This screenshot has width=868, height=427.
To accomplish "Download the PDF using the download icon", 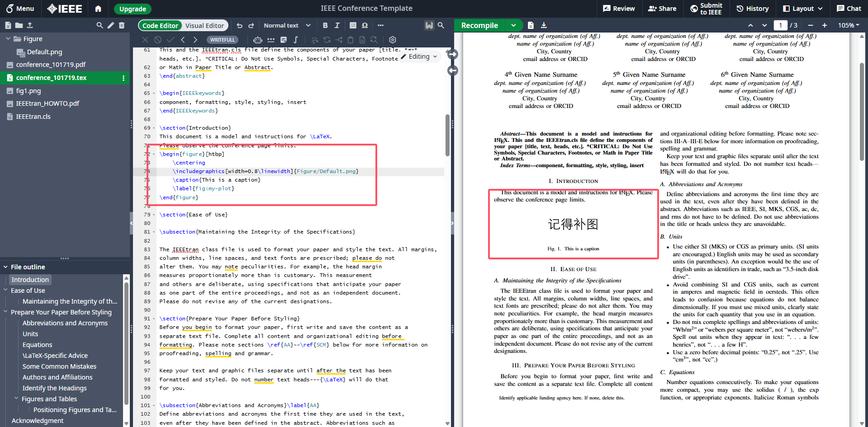I will [x=544, y=25].
